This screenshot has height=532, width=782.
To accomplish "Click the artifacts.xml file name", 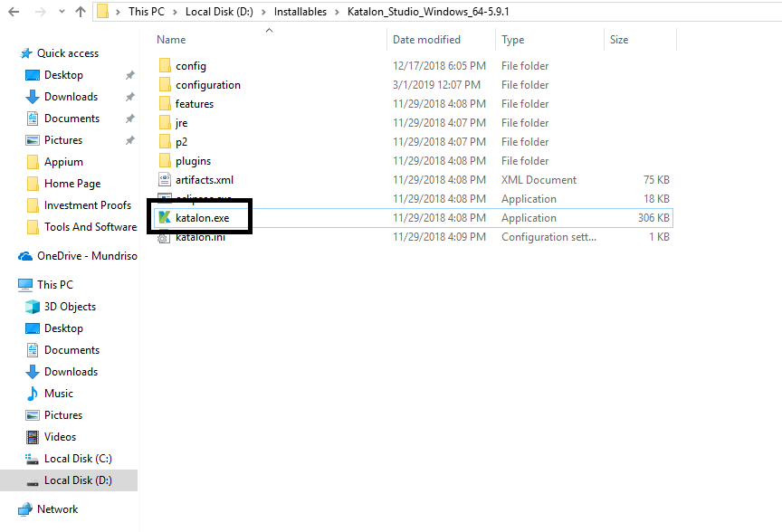I will point(205,179).
